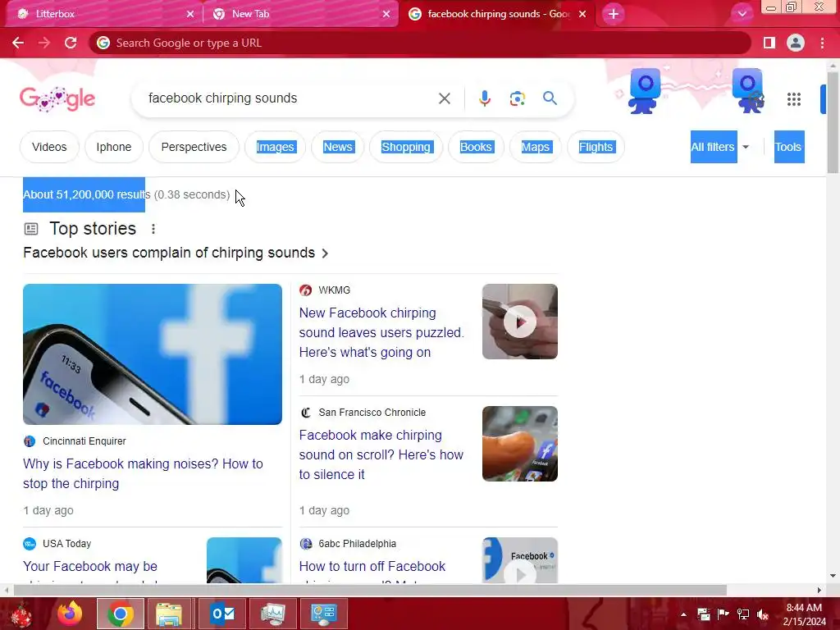840x630 pixels.
Task: Click the vertical page scrollbar
Action: point(833,122)
